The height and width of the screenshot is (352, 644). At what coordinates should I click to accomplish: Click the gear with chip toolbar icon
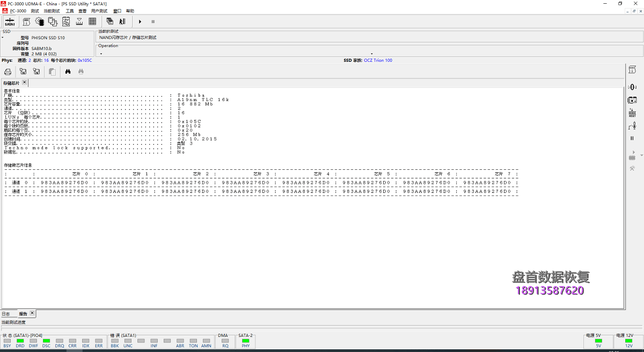39,21
